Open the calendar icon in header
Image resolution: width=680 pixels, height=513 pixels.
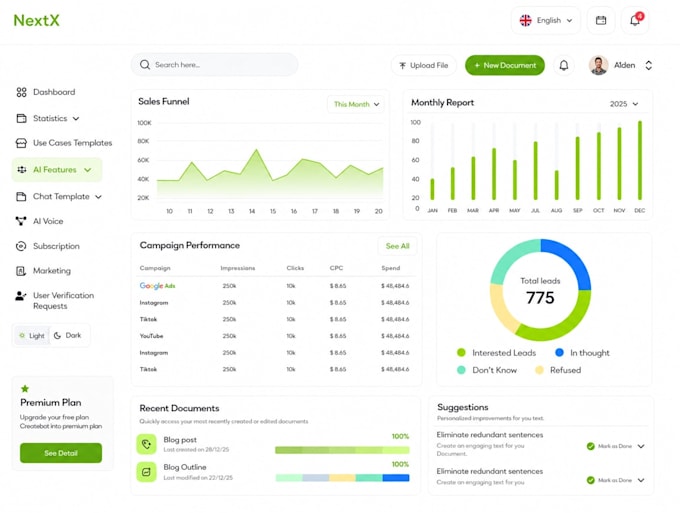tap(601, 20)
